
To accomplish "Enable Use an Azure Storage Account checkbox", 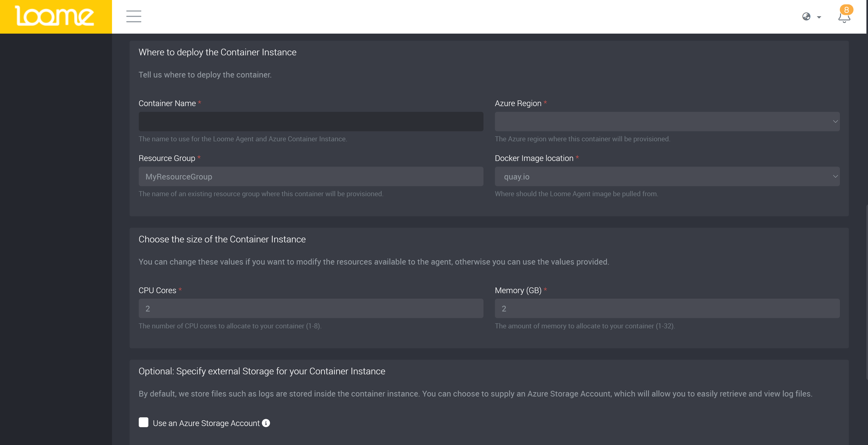I will click(144, 422).
